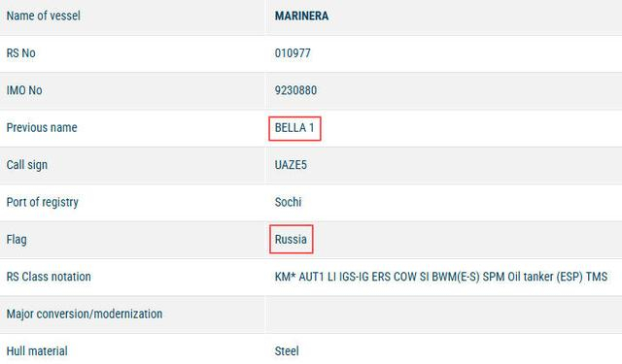622x364 pixels.
Task: Click the Major conversion/modernization label
Action: coord(85,314)
